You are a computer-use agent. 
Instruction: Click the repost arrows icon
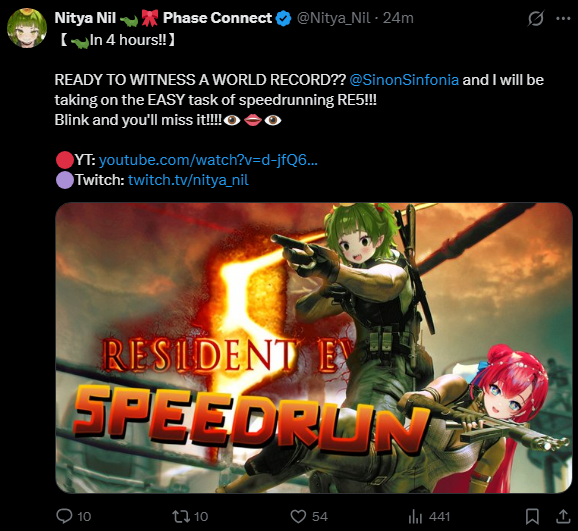[181, 516]
